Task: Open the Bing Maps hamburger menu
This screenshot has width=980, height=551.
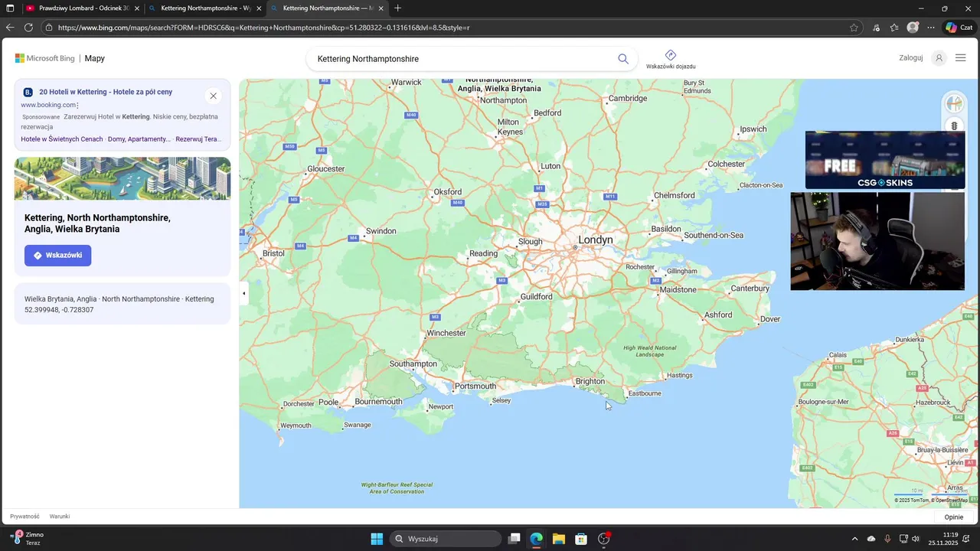Action: [961, 58]
